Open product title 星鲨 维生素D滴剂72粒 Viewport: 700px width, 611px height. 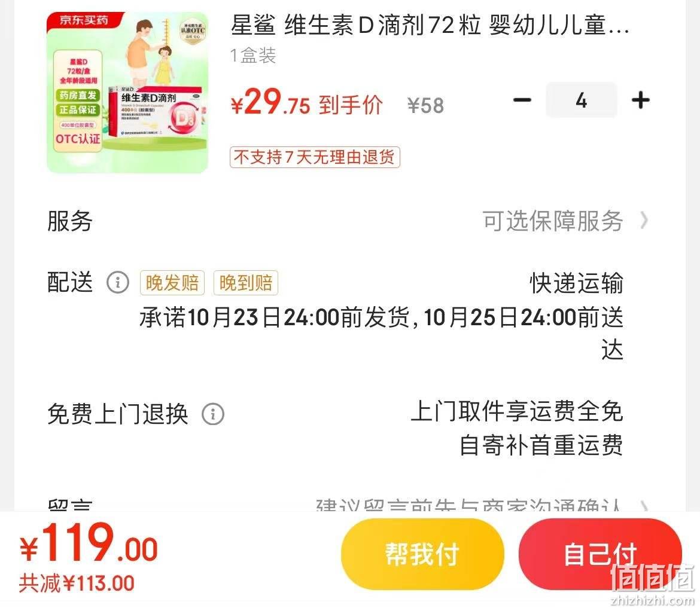[430, 25]
